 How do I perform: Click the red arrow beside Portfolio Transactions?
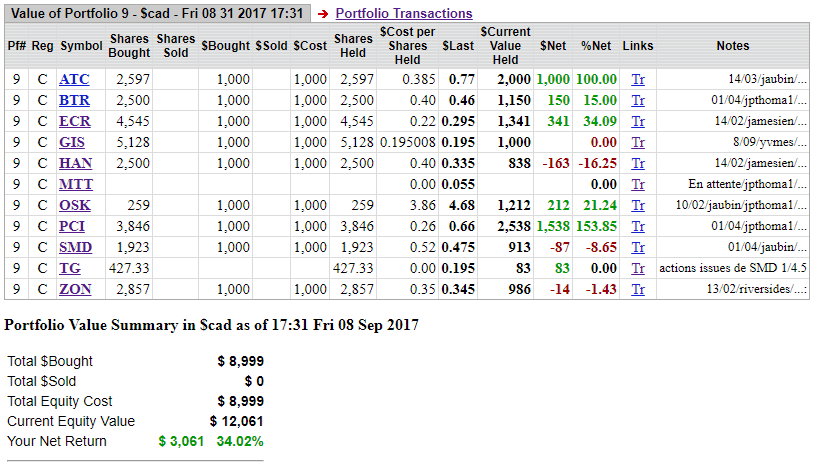(x=323, y=14)
